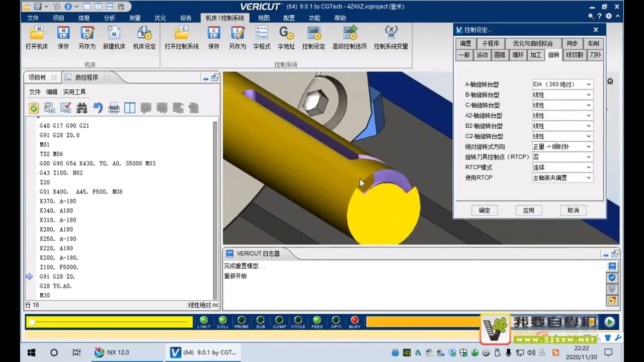Open the 字地址 (Word Address) tool
Image resolution: width=644 pixels, height=362 pixels.
[286, 38]
